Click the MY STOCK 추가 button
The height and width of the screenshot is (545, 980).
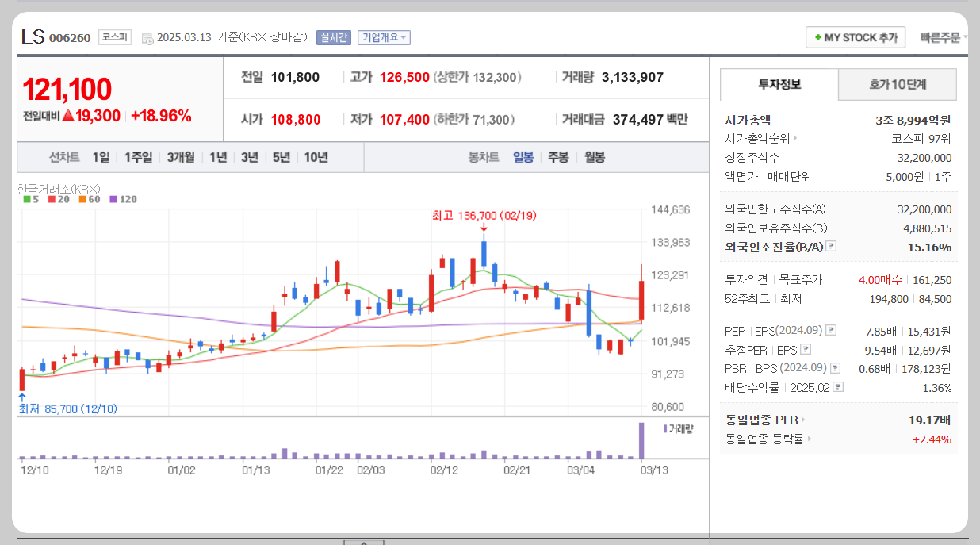(x=855, y=37)
